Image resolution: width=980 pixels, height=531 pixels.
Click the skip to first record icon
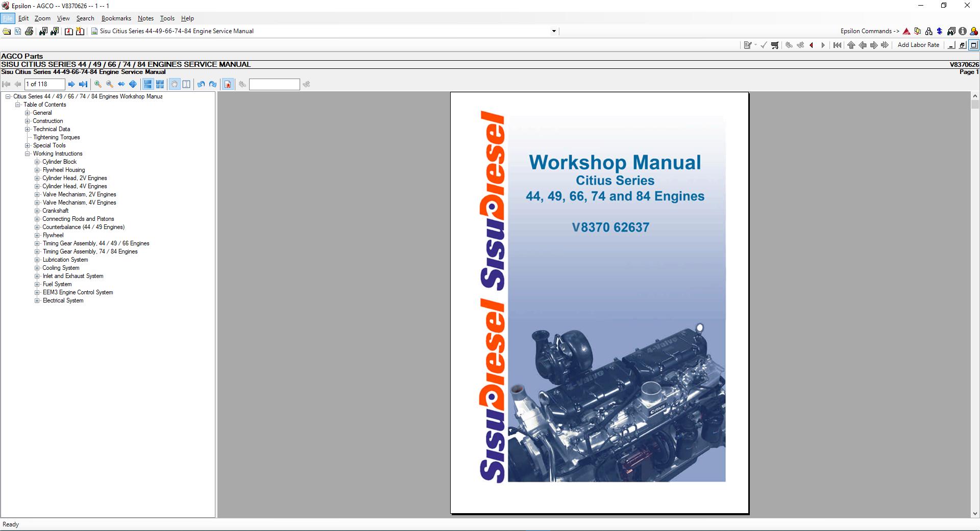click(x=837, y=45)
